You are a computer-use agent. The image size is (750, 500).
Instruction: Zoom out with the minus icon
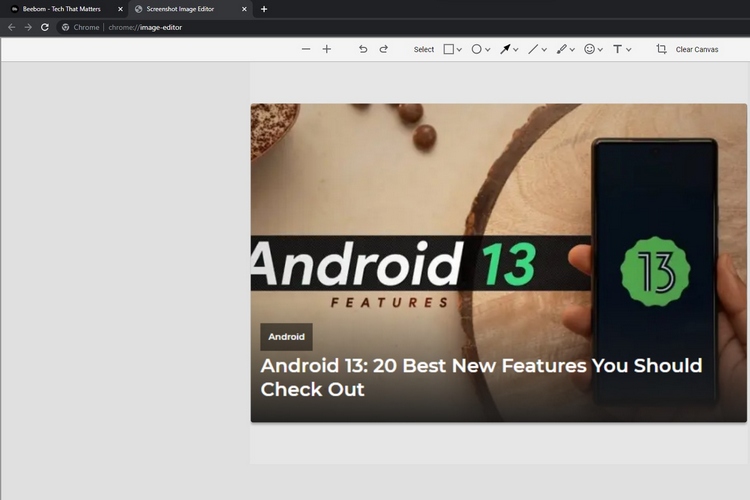(x=306, y=49)
